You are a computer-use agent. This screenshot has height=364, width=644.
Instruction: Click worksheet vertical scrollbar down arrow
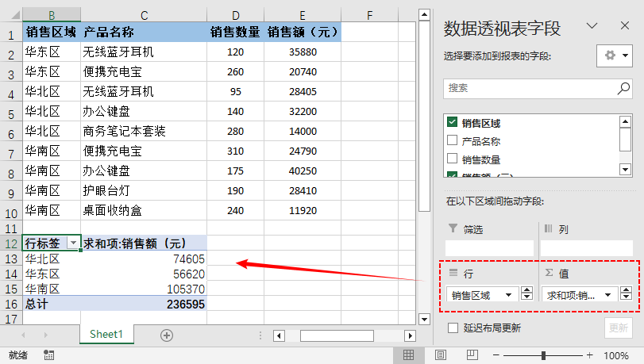pos(424,319)
